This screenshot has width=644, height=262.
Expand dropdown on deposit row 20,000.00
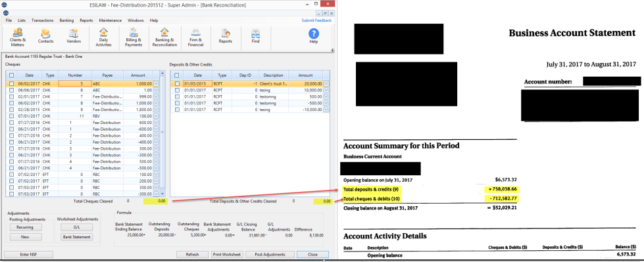tap(326, 83)
